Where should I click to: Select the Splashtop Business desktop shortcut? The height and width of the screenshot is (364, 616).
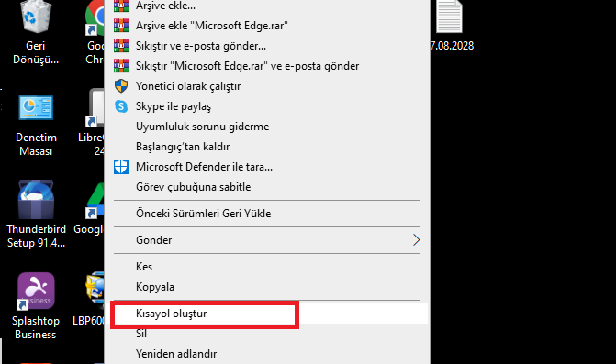coord(36,306)
